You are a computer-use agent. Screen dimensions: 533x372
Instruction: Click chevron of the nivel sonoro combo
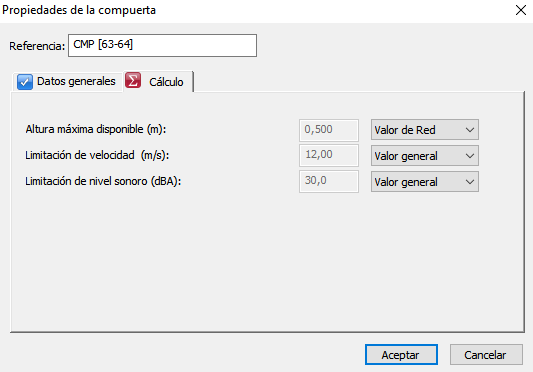point(470,182)
